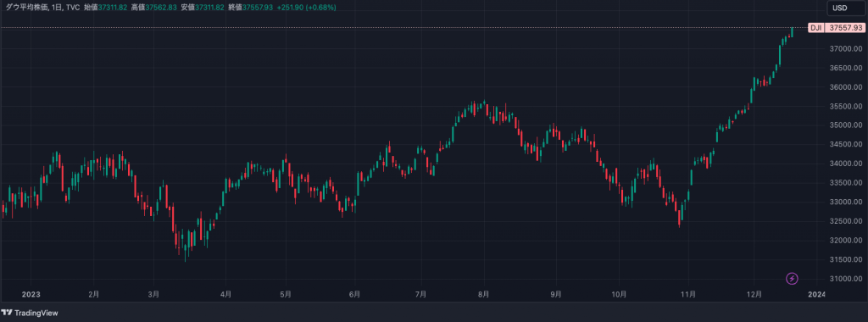This screenshot has width=868, height=322.
Task: Click the purple lightning bolt icon
Action: [793, 278]
